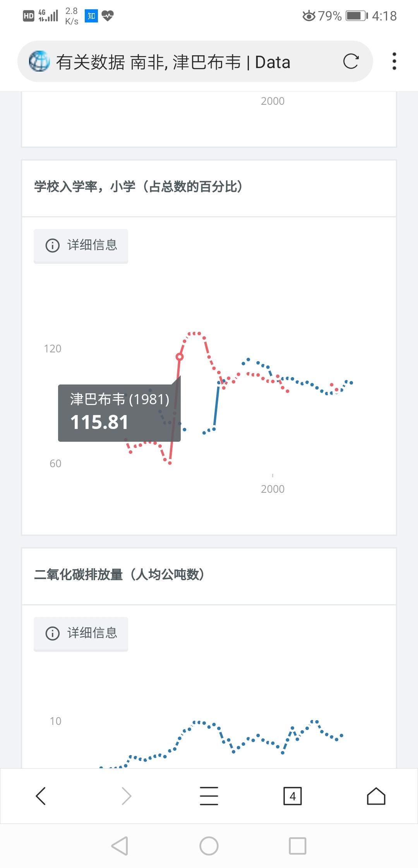Screen dimensions: 418x868
Task: Open 详细信息 for CO2 emissions chart
Action: click(81, 634)
